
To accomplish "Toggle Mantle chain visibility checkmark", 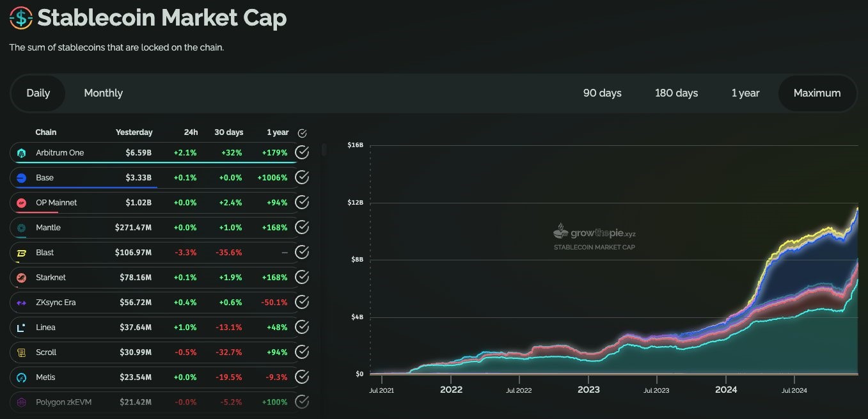I will tap(302, 227).
